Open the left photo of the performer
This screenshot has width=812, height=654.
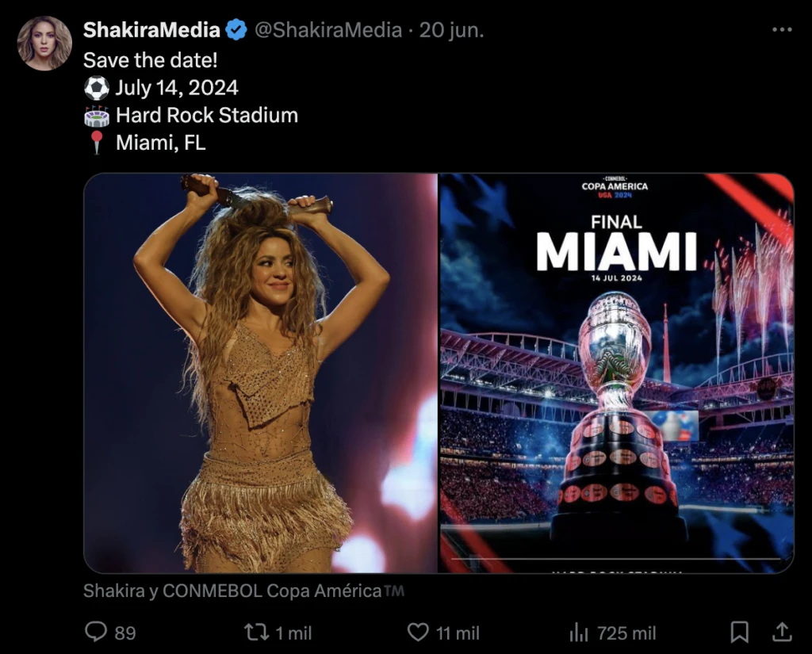coord(260,373)
